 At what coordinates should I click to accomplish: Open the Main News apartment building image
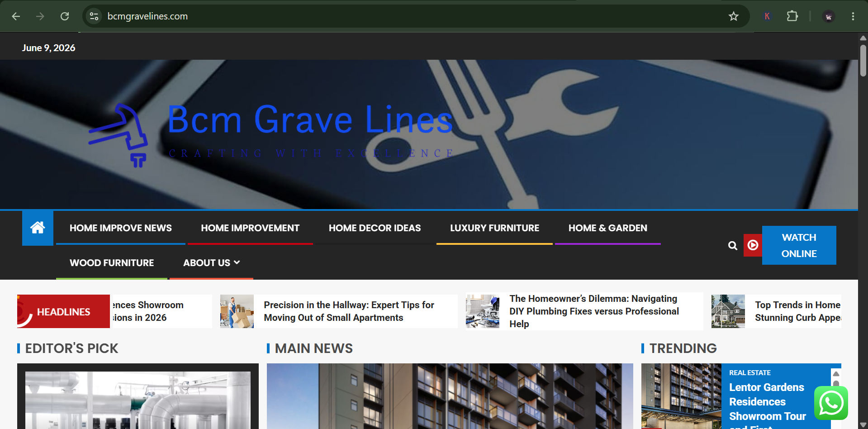click(450, 396)
